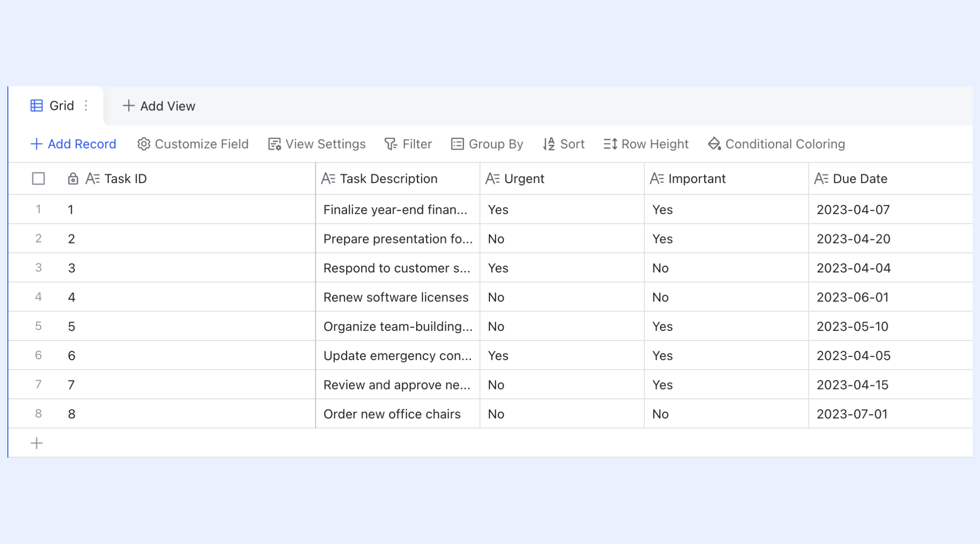This screenshot has height=544, width=980.
Task: Click due date 2023-07-01
Action: click(891, 414)
